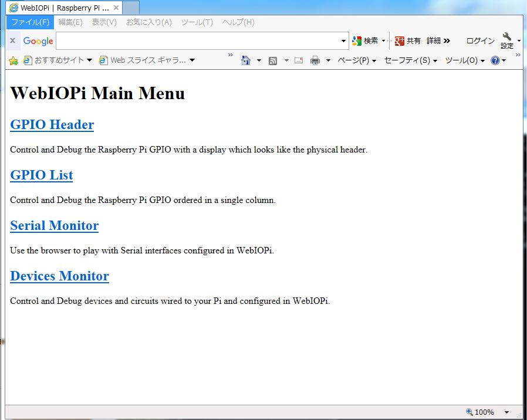
Task: Click the Google+ share icon
Action: pyautogui.click(x=400, y=41)
